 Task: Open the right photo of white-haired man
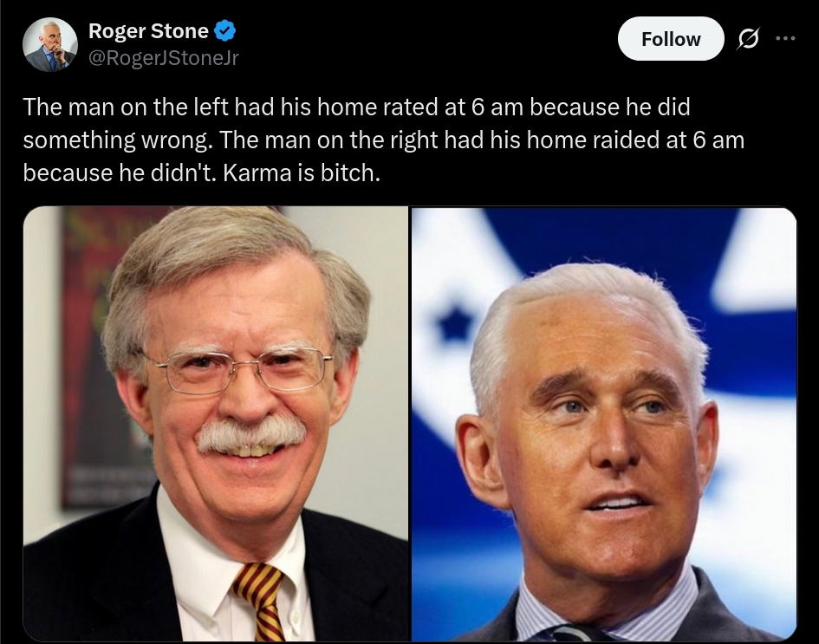click(x=604, y=424)
